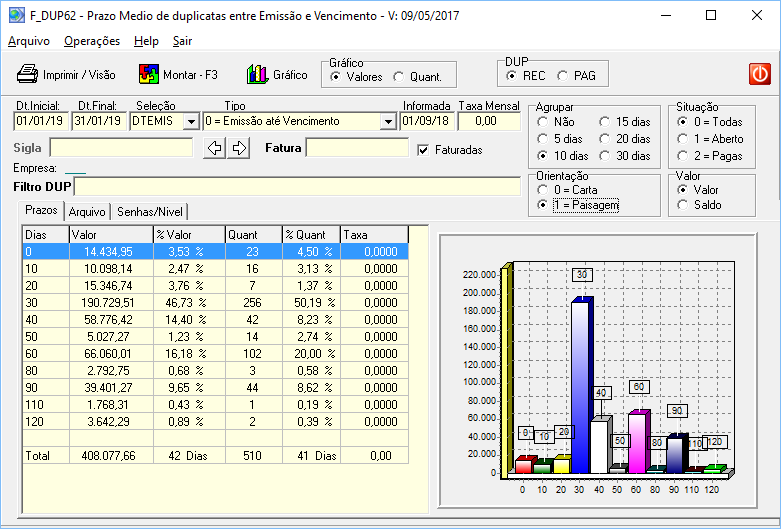The image size is (781, 529).
Task: Switch to the Senhas/Nivel tab
Action: coord(149,212)
